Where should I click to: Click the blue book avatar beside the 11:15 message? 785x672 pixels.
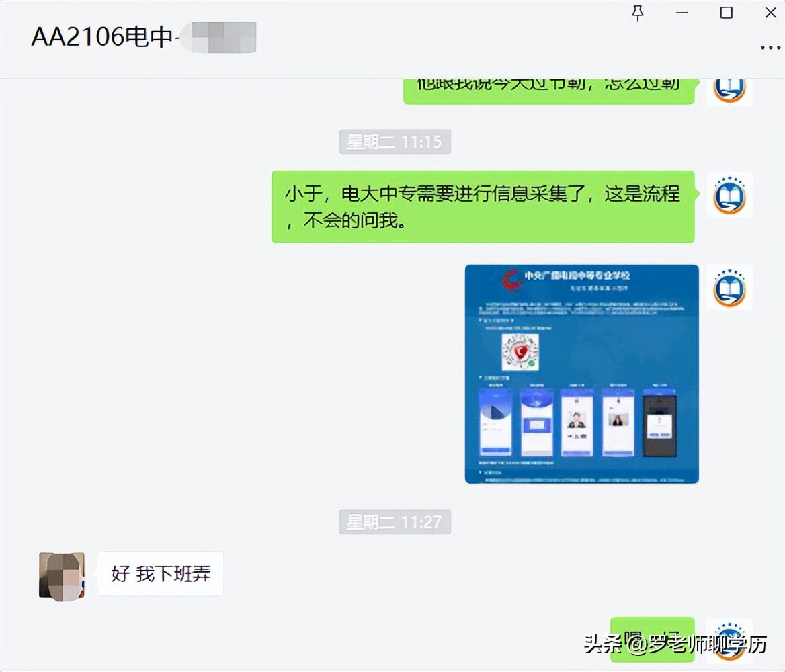pos(729,196)
